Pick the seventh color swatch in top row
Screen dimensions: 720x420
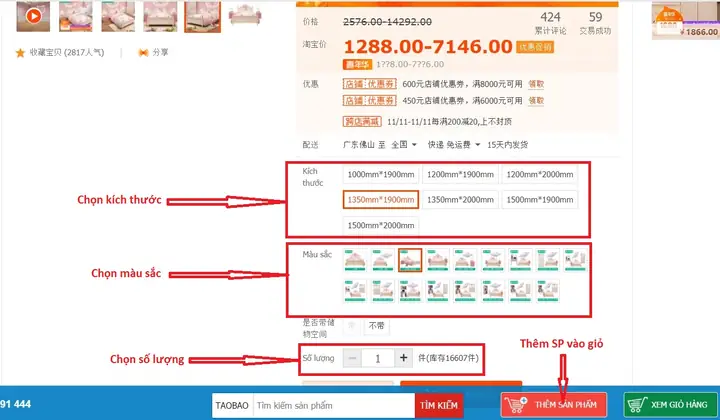coord(520,260)
